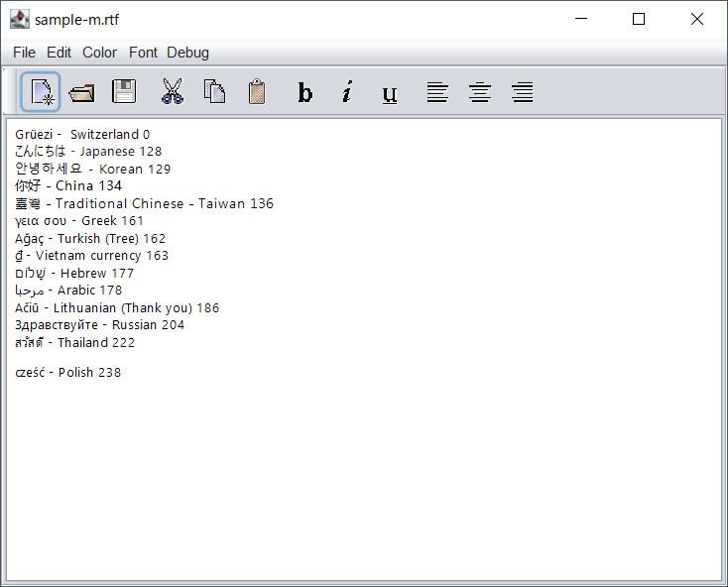This screenshot has height=587, width=728.
Task: Toggle bold formatting
Action: point(305,92)
